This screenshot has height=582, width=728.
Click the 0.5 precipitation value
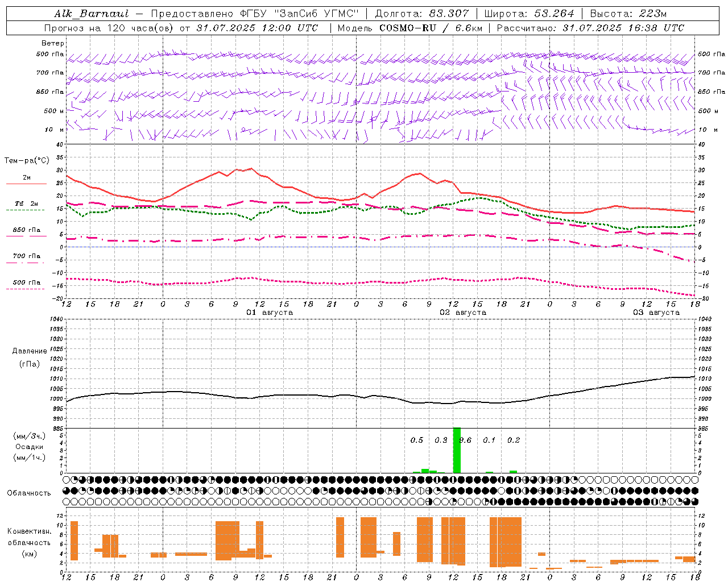coord(417,440)
